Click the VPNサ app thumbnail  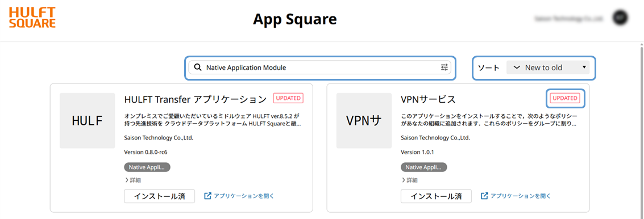364,121
